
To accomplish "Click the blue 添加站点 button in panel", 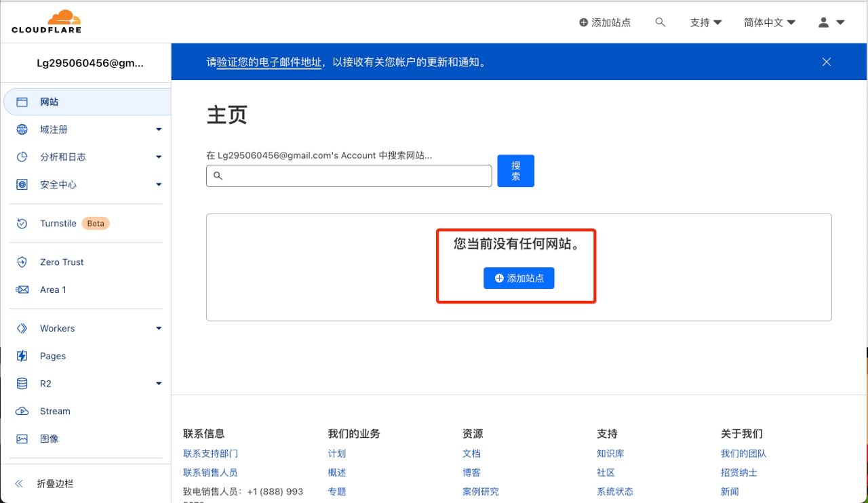I will point(519,278).
